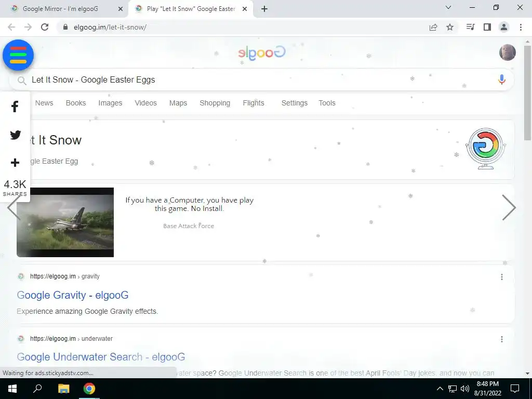Start voice search with the microphone icon
Screen dimensions: 532x399
(x=501, y=79)
